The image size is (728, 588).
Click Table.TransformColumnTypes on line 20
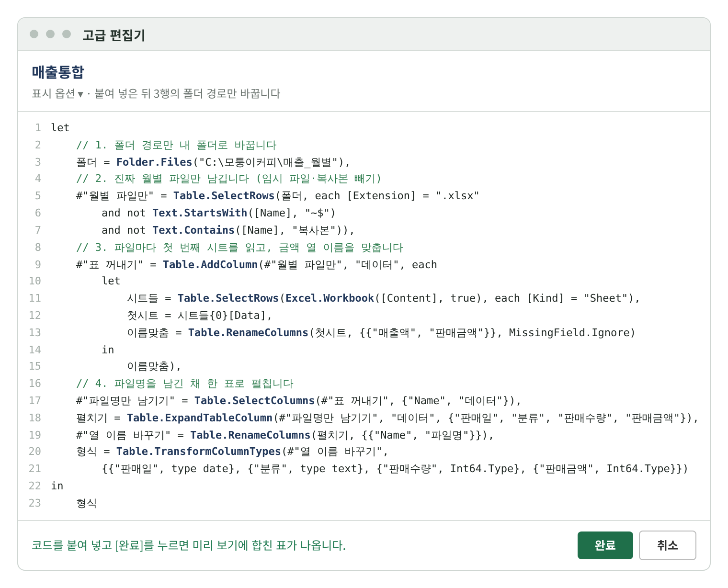[x=199, y=451]
